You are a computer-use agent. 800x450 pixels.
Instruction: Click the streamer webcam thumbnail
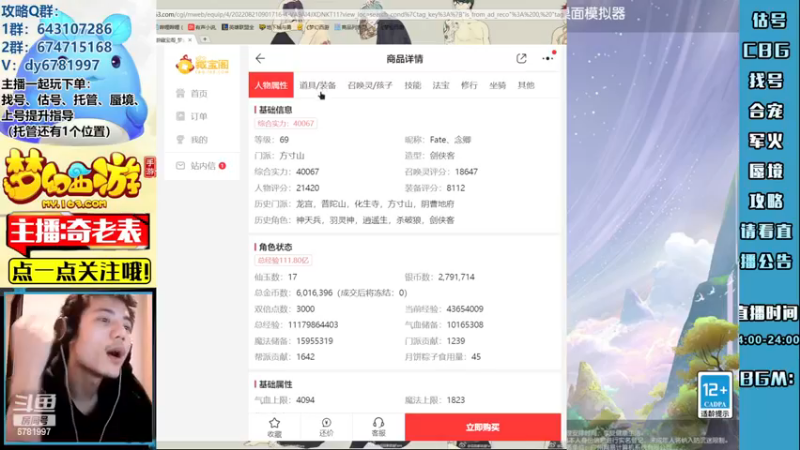click(79, 367)
